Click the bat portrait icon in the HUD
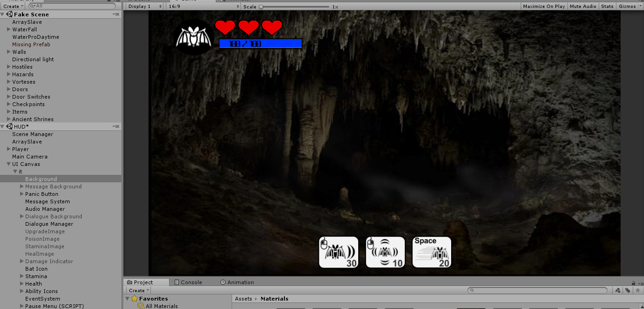644x309 pixels. tap(193, 37)
